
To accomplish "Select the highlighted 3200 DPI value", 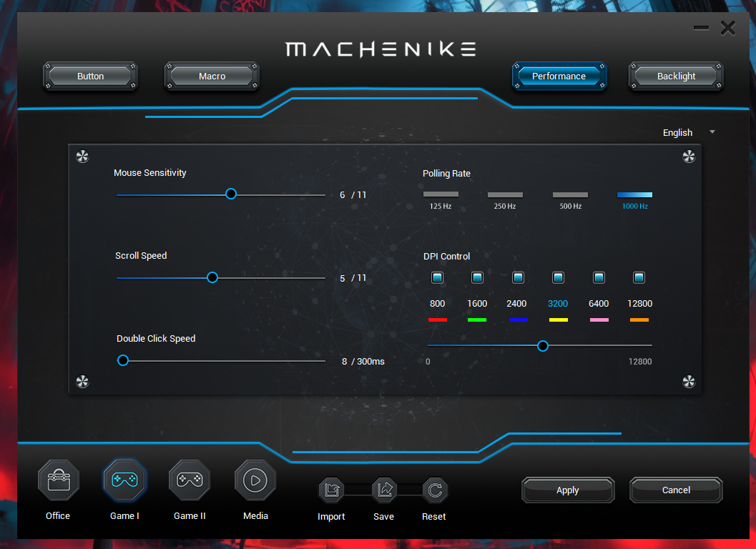I will 558,304.
